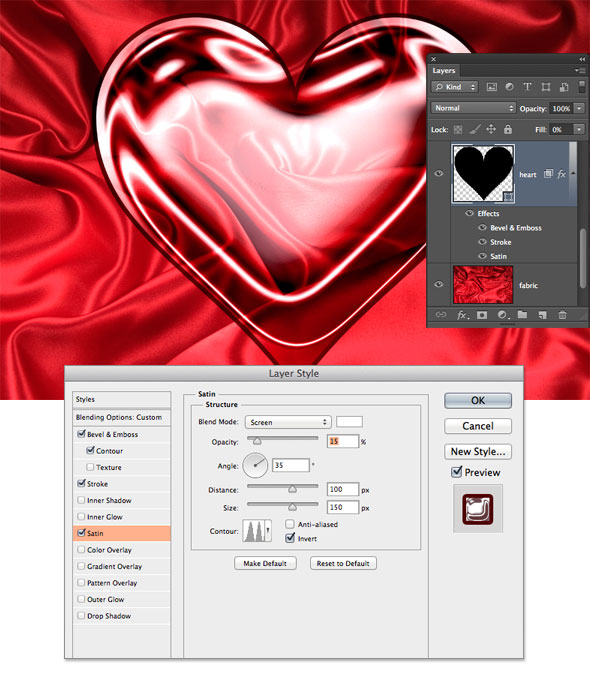Viewport: 590px width, 675px height.
Task: Add a layer mask from bottom bar
Action: coord(482,315)
